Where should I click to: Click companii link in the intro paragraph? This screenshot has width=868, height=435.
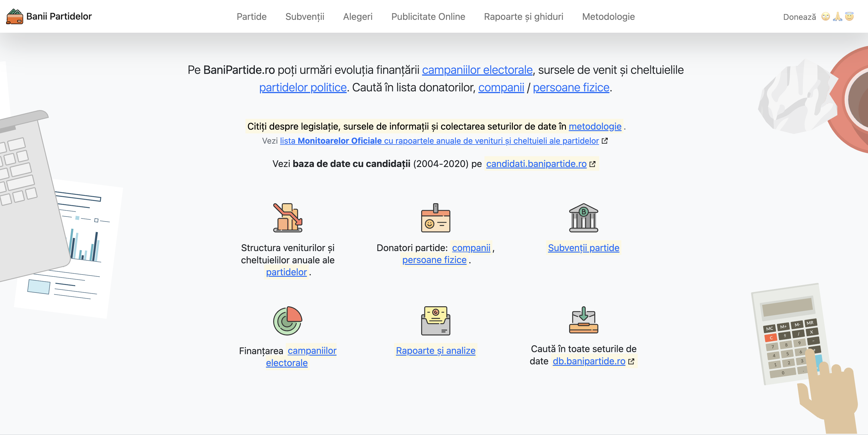(501, 87)
